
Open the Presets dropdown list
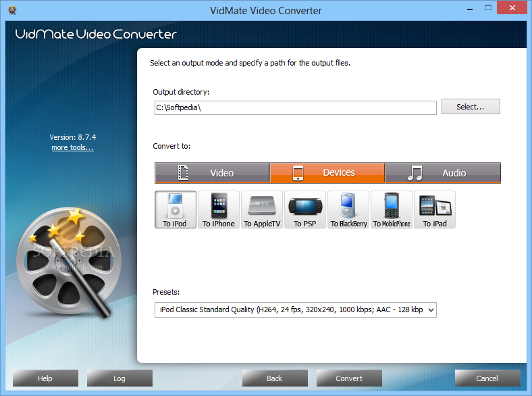point(296,310)
